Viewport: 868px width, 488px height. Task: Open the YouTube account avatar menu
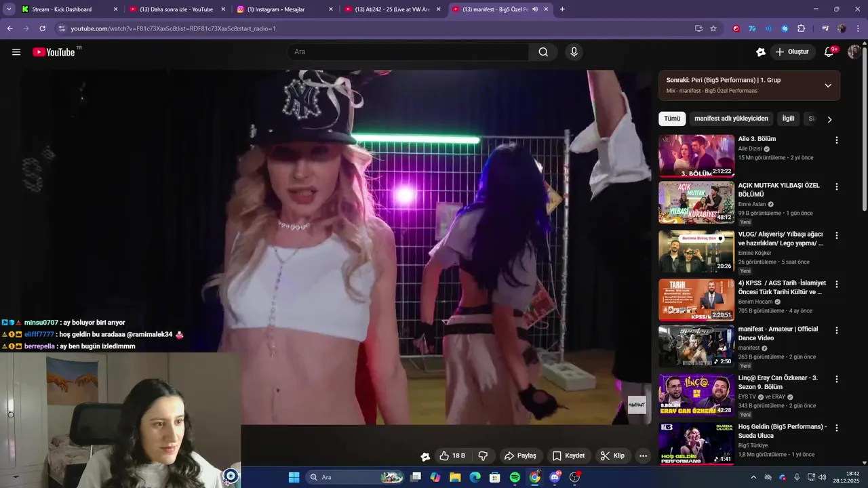click(x=854, y=52)
